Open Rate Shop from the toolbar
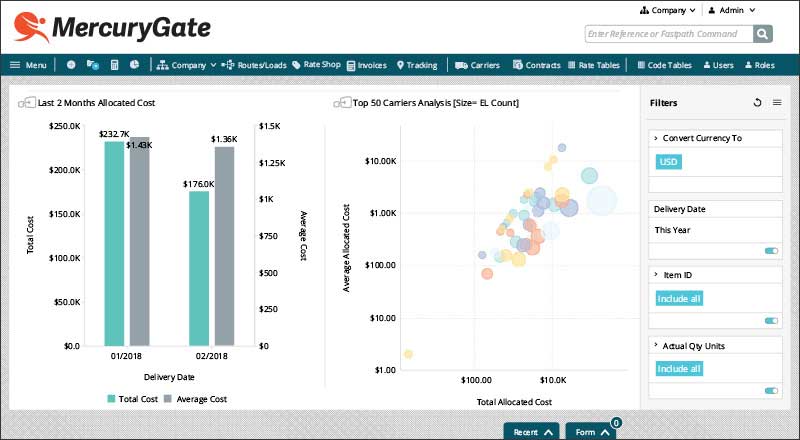This screenshot has height=440, width=800. click(316, 65)
